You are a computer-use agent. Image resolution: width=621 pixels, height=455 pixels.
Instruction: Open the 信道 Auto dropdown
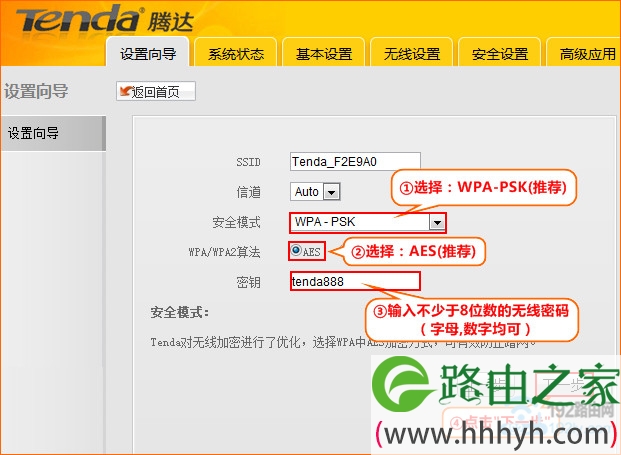[315, 192]
